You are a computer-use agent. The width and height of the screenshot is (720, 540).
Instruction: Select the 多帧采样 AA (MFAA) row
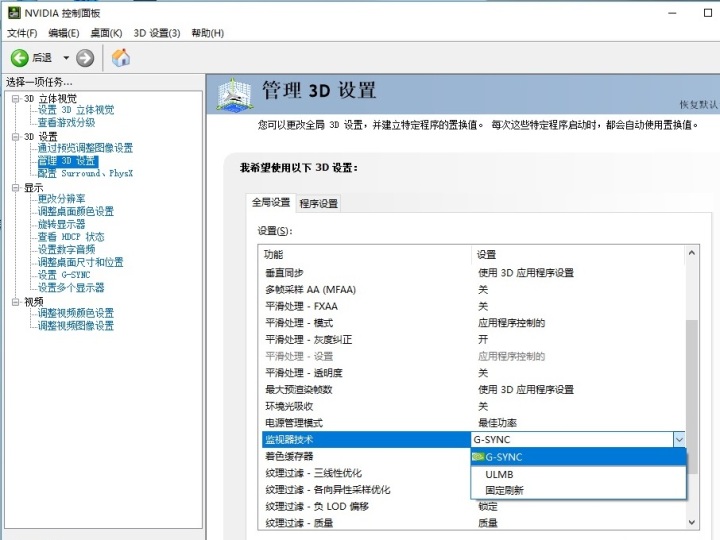(x=473, y=290)
